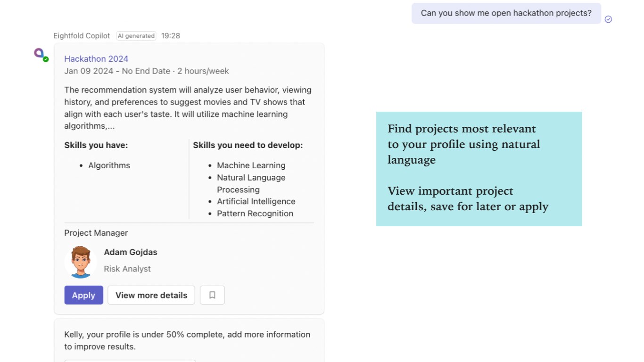
Task: Click the Eightfold Copilot sender name
Action: coord(82,36)
